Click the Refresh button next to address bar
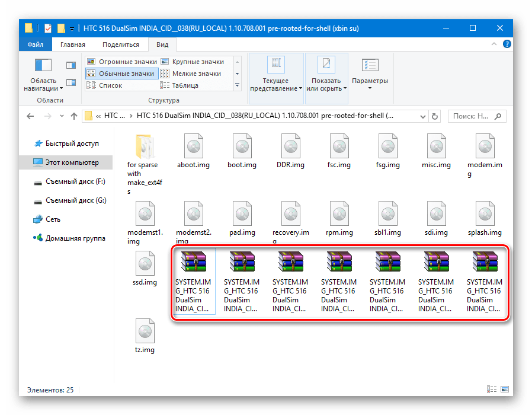The image size is (532, 415). pyautogui.click(x=435, y=116)
